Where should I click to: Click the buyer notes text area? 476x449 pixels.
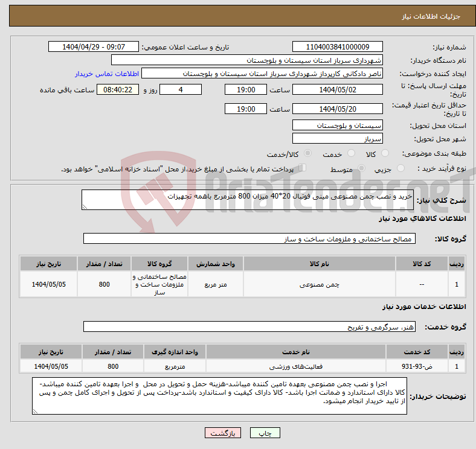pos(219,396)
